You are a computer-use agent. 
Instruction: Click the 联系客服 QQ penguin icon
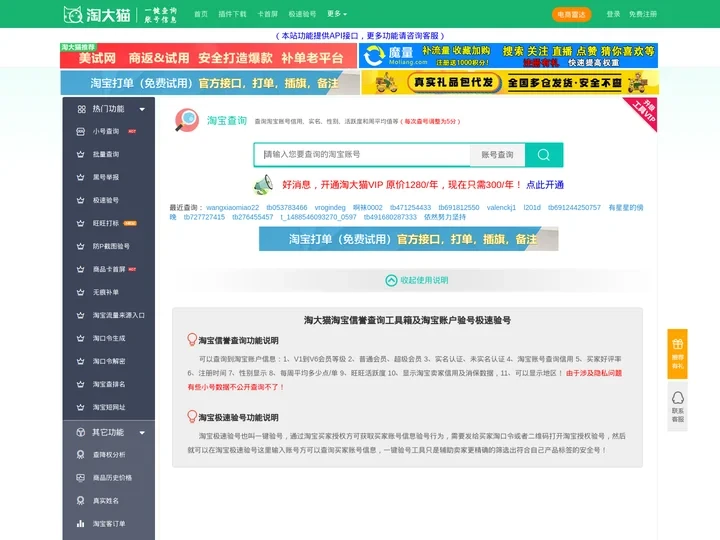678,398
